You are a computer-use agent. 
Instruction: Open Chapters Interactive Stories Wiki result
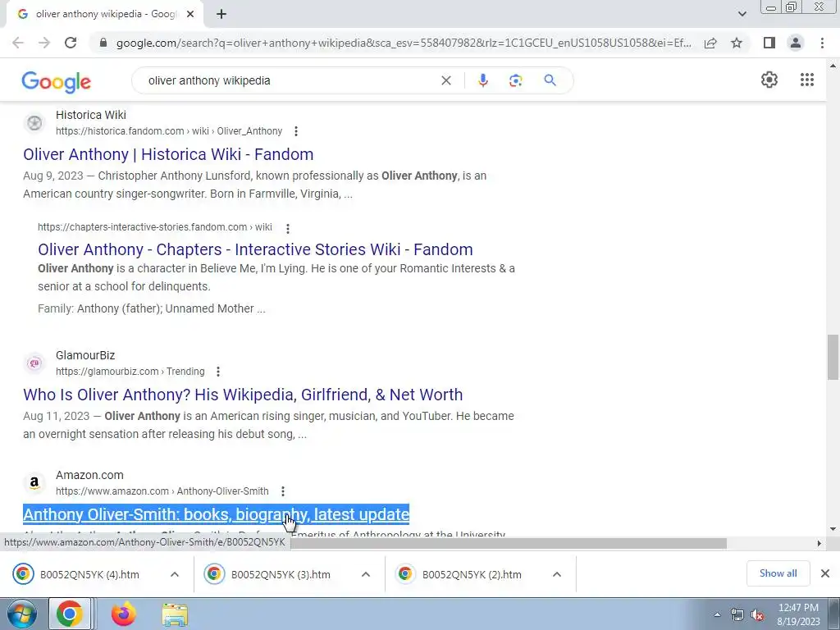[x=256, y=249]
